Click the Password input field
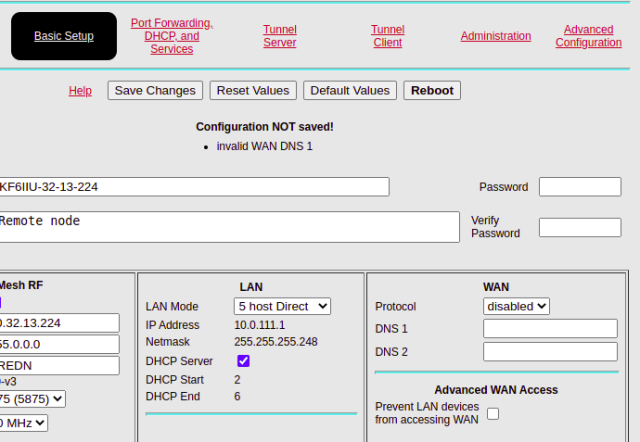 pos(580,187)
